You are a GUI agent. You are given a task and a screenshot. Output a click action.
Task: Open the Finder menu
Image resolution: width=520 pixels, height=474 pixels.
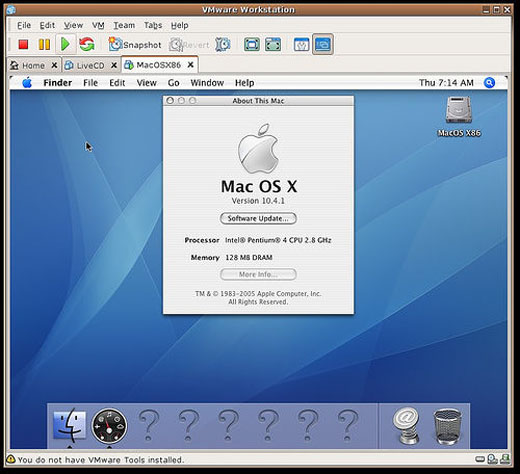click(58, 83)
